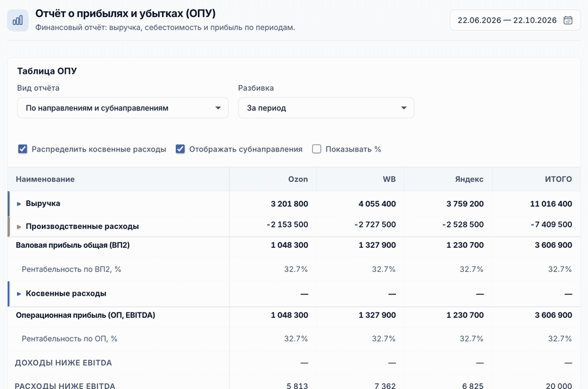Screen dimensions: 588x389
Task: Select Яндекс expenses below EBITDA 6 825
Action: coord(473,385)
